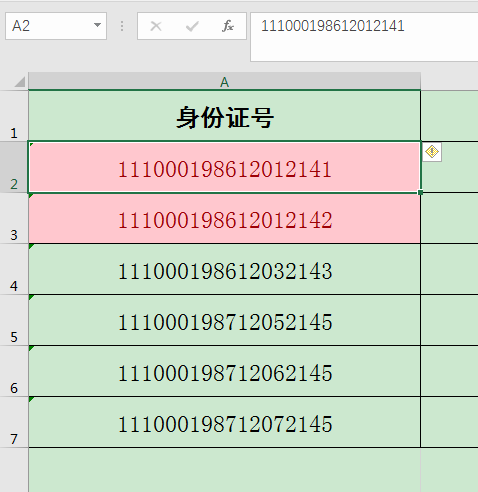Select cell containing 111000198612012141
The width and height of the screenshot is (478, 492).
coord(225,167)
